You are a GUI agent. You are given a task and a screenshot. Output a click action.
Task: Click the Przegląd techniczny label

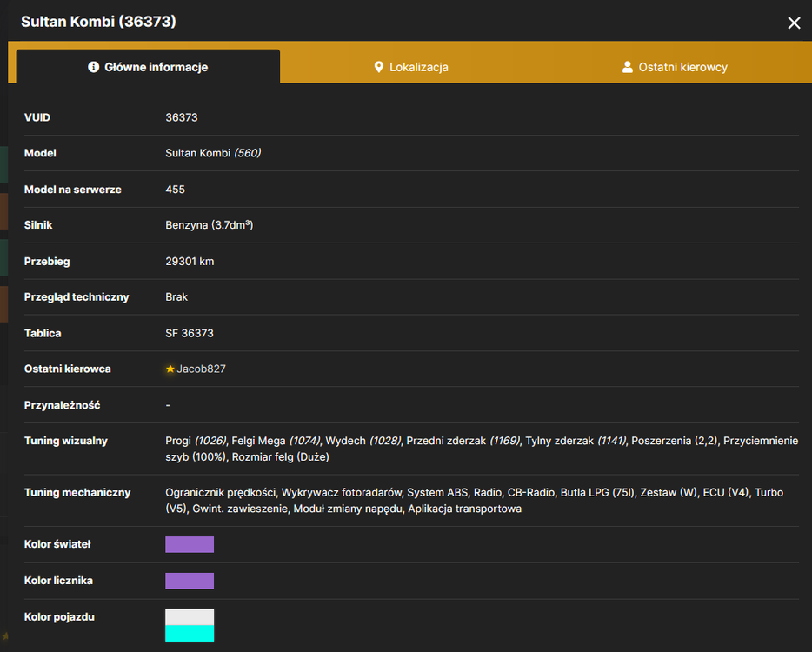77,297
